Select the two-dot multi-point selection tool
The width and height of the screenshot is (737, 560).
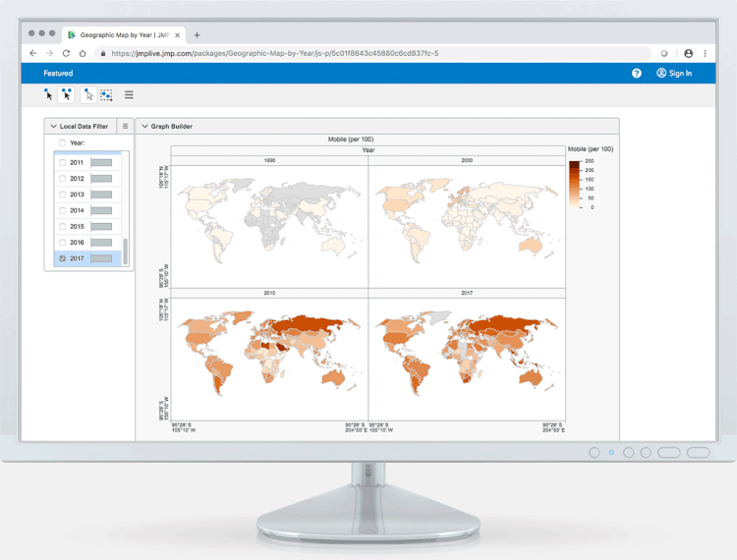click(x=66, y=94)
